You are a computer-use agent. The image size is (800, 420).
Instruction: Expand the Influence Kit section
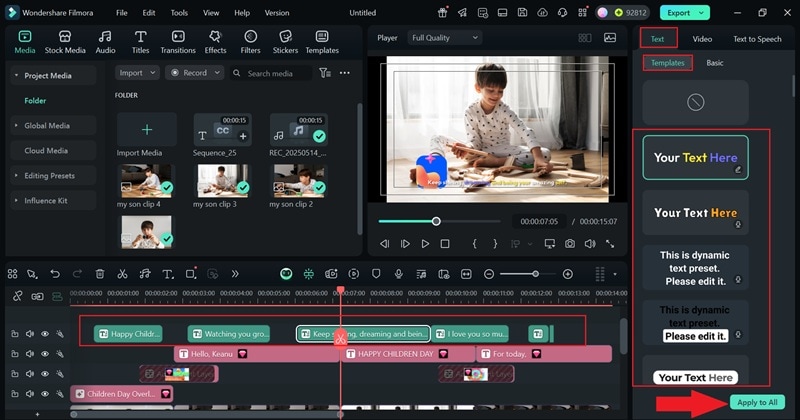pos(16,201)
